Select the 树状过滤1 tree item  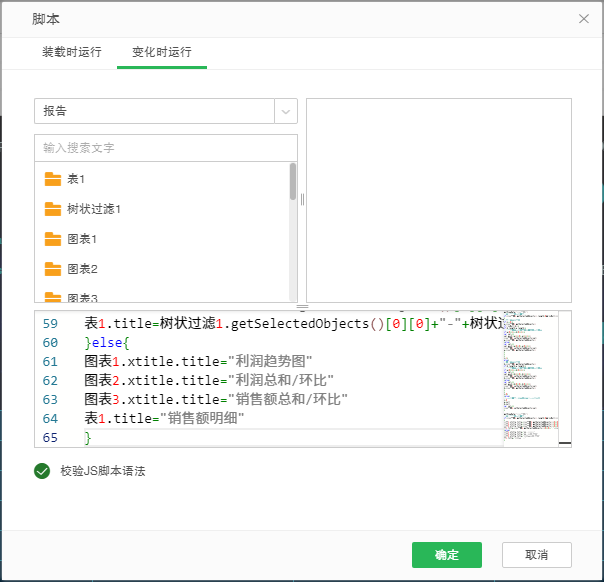click(x=94, y=209)
